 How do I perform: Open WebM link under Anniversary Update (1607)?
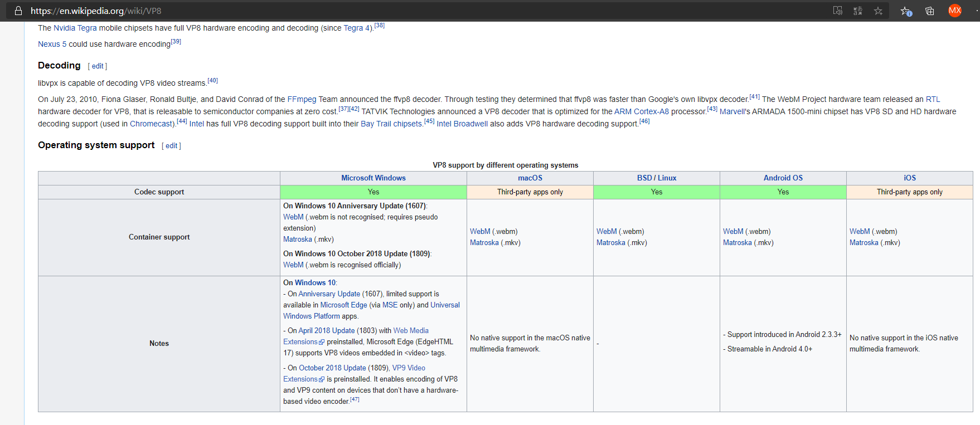coord(293,217)
